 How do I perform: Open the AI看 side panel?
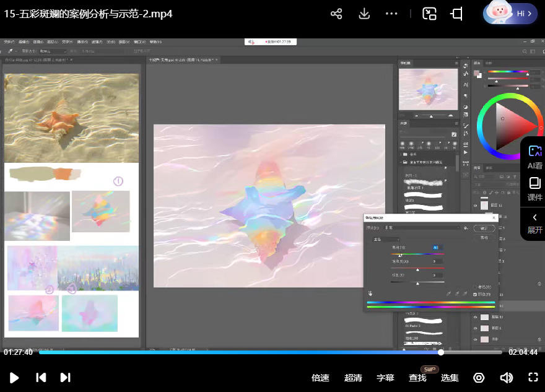534,157
